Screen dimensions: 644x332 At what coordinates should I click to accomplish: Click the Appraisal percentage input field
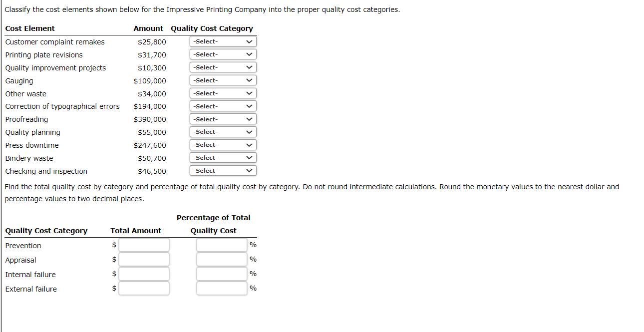222,258
